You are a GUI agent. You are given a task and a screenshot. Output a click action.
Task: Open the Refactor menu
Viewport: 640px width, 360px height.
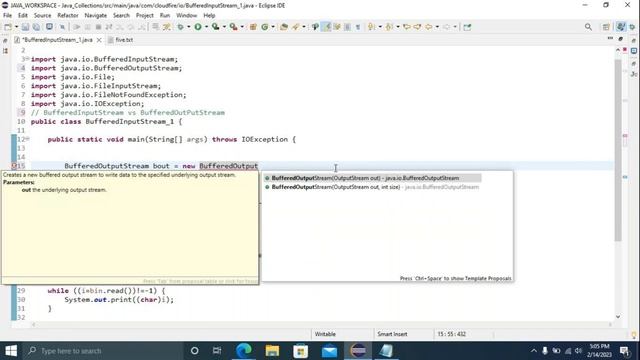(x=68, y=15)
